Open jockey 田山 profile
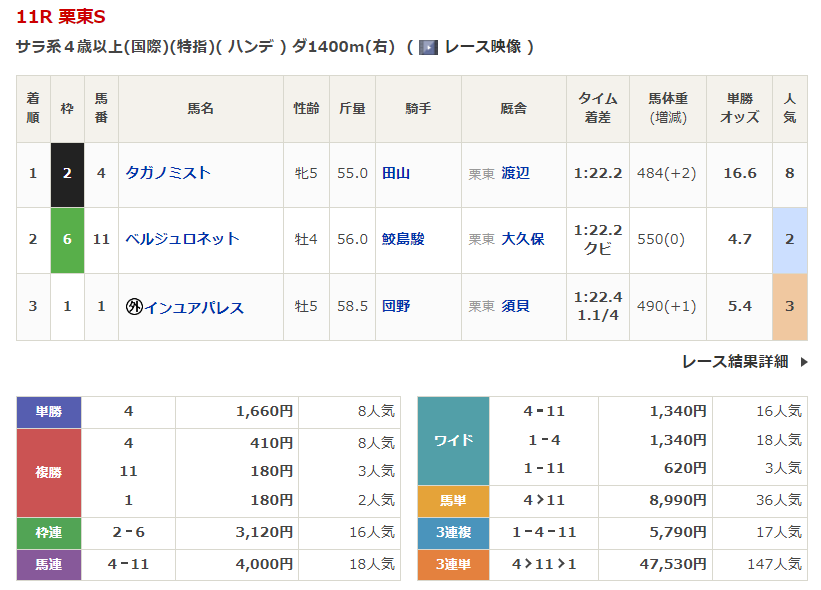This screenshot has height=590, width=821. (396, 173)
